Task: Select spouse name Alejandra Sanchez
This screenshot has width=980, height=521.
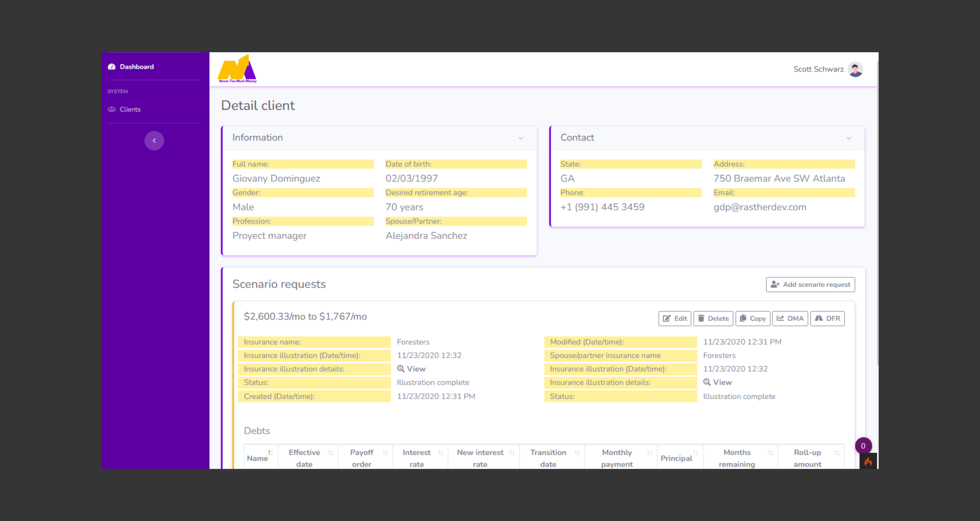Action: pyautogui.click(x=426, y=236)
